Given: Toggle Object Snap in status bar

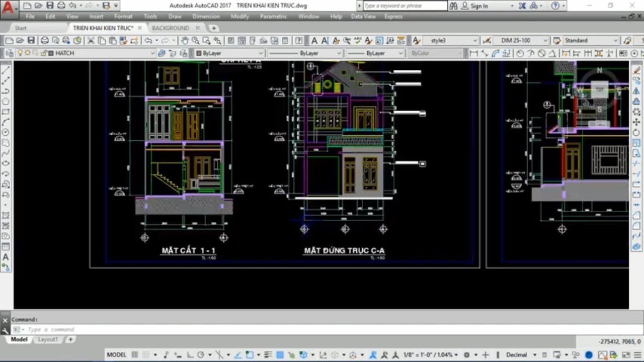Looking at the screenshot, I should (250, 354).
